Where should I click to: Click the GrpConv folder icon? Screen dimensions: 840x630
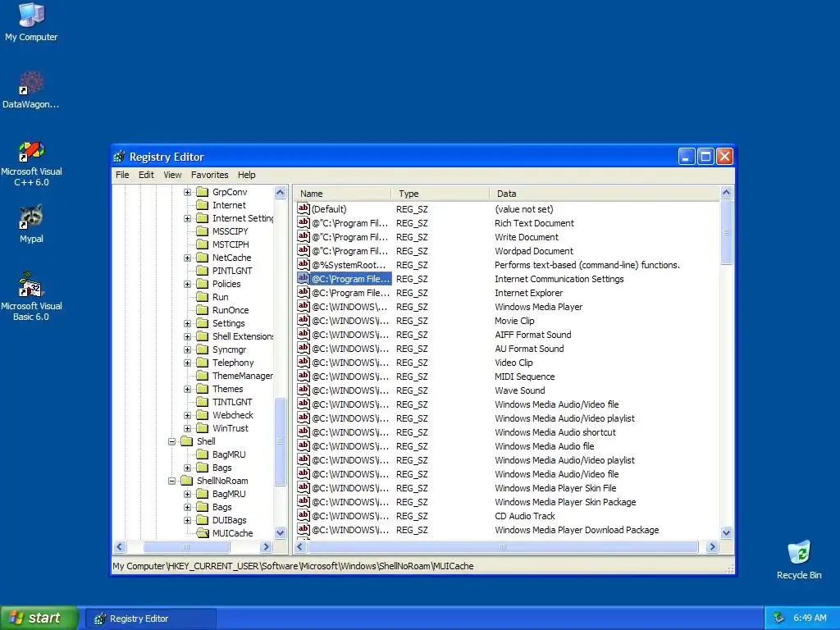(x=202, y=192)
